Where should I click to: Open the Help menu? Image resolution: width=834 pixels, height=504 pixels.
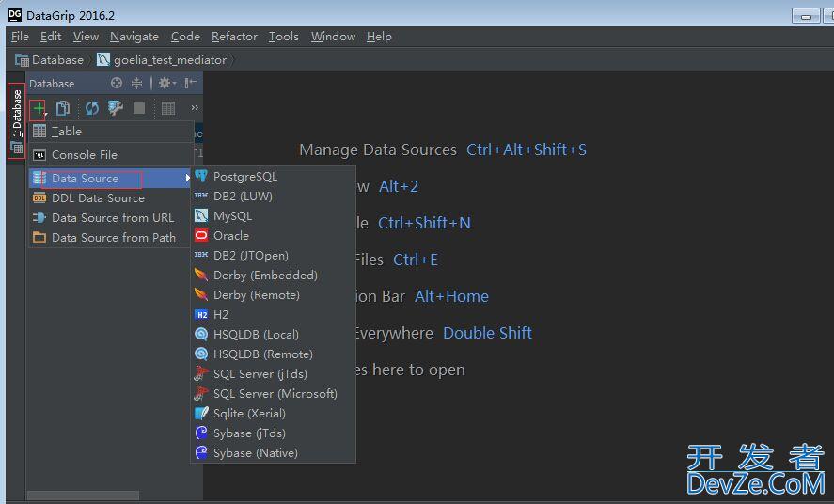tap(379, 37)
